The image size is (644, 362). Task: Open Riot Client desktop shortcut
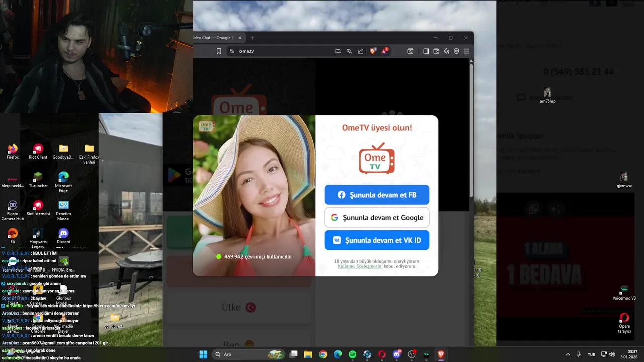click(38, 152)
